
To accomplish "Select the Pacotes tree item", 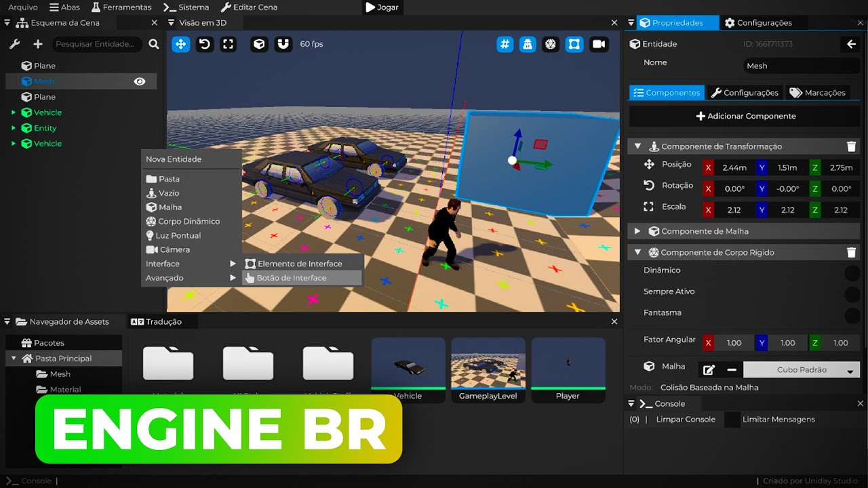I will pyautogui.click(x=64, y=343).
